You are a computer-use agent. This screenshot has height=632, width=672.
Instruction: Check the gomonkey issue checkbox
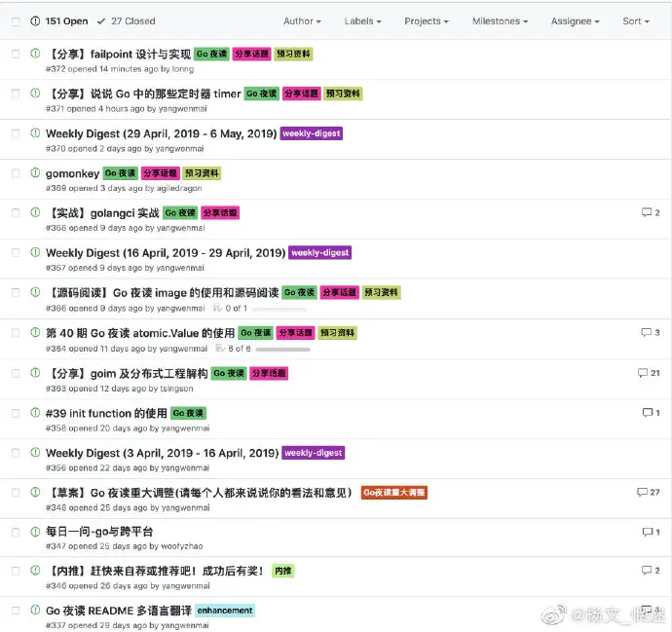pos(16,173)
